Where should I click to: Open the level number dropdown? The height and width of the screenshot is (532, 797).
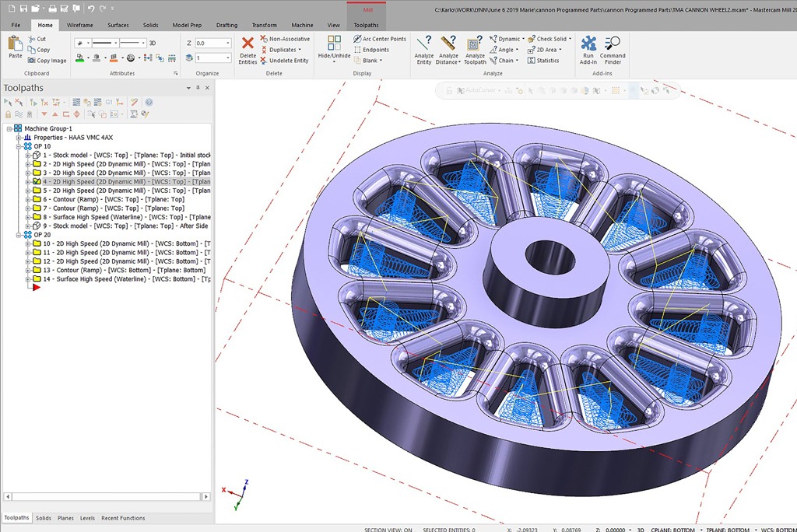[x=228, y=58]
